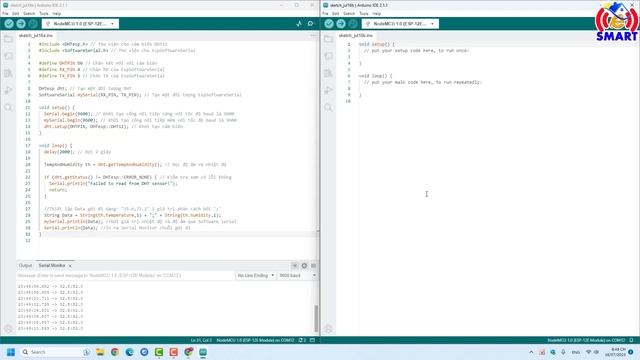
Task: Open Microsoft Edge from taskbar
Action: click(x=129, y=352)
